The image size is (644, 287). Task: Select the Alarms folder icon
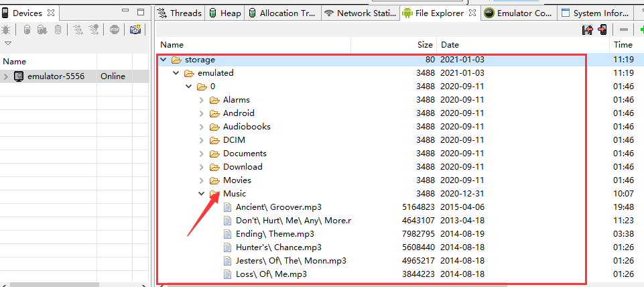click(x=215, y=100)
